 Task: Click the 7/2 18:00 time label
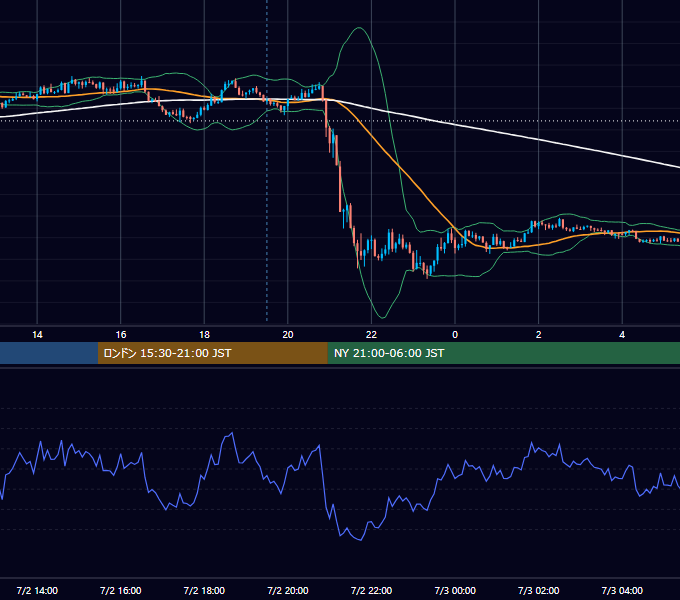tap(204, 590)
